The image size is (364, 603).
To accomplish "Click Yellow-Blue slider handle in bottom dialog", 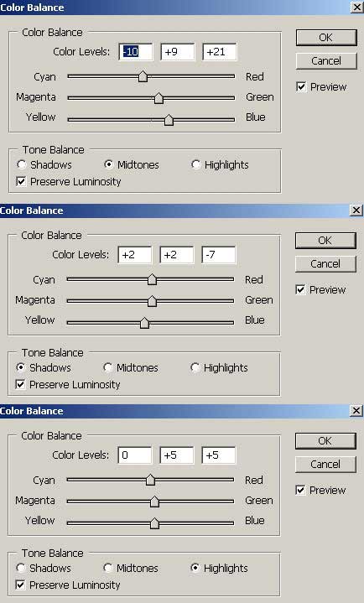I will click(154, 523).
